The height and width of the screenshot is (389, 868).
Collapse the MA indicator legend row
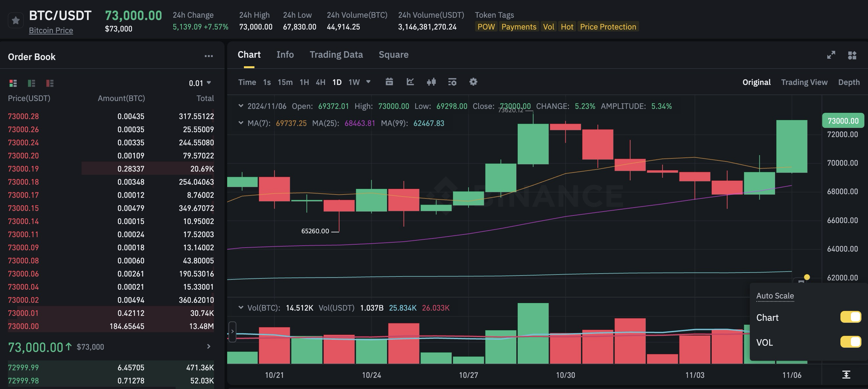[x=241, y=123]
